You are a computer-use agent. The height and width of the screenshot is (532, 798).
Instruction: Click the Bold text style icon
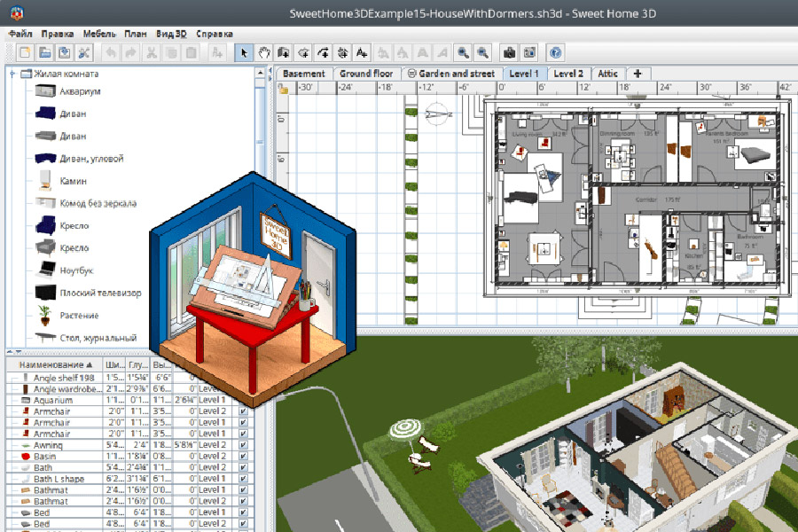click(x=422, y=52)
